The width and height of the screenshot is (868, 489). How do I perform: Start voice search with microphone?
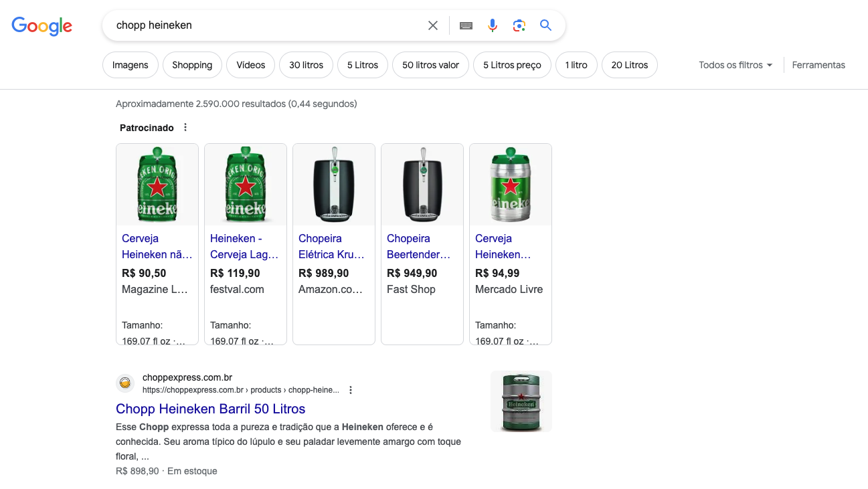(x=492, y=25)
